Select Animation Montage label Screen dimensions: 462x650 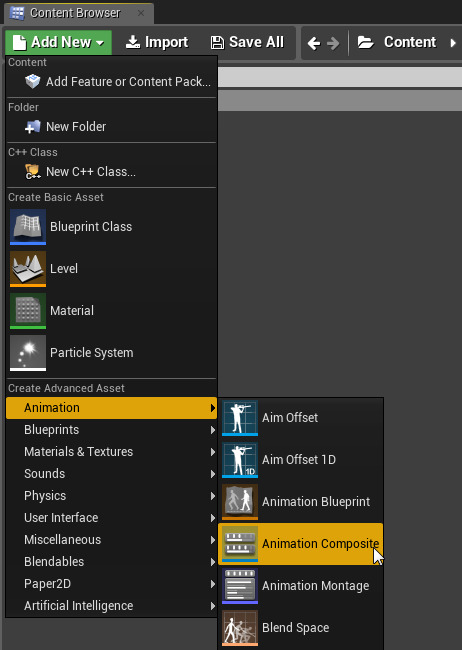(316, 586)
